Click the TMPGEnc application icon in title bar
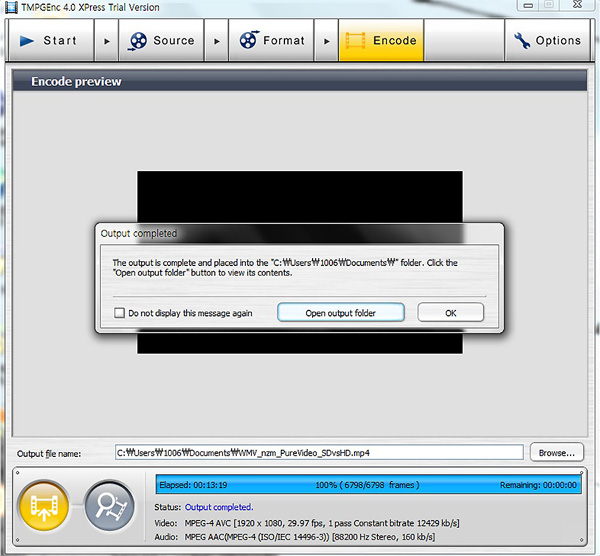The width and height of the screenshot is (600, 556). [11, 7]
